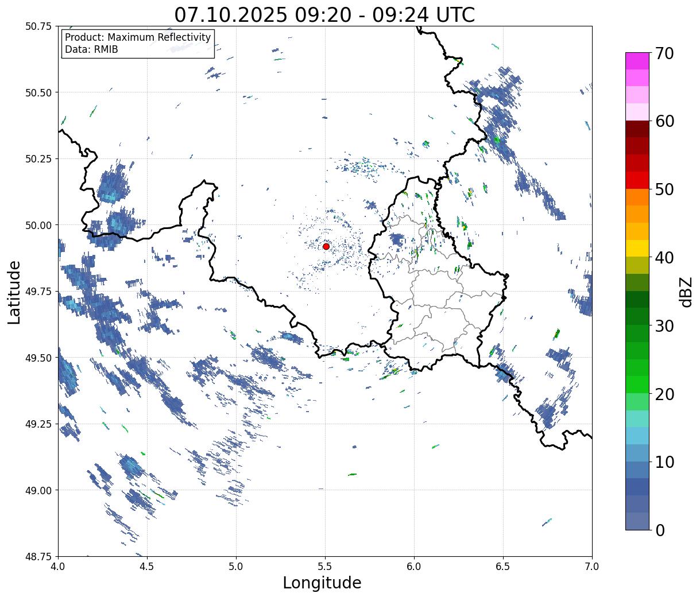The image size is (700, 597).
Task: Click the light green colorbar segment at 20
Action: coord(637,401)
